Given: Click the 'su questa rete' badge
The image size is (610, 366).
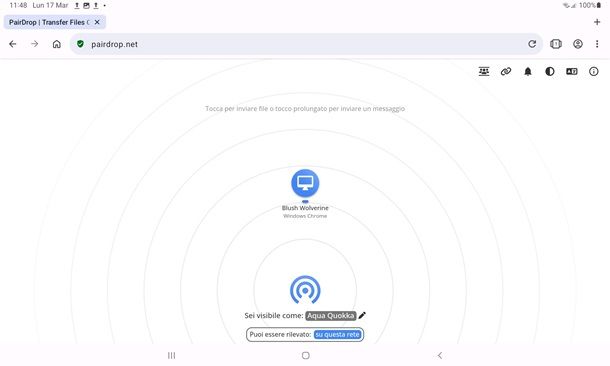Looking at the screenshot, I should point(337,334).
